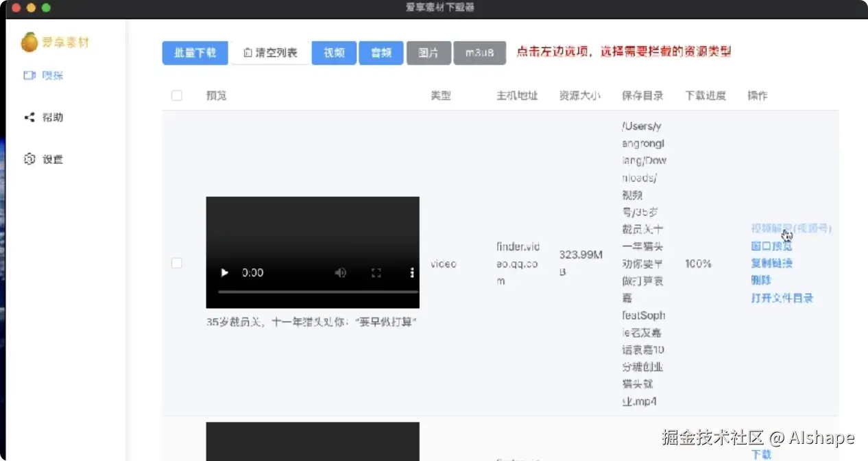Image resolution: width=868 pixels, height=461 pixels.
Task: Click the 窗口预览 link
Action: pyautogui.click(x=771, y=246)
